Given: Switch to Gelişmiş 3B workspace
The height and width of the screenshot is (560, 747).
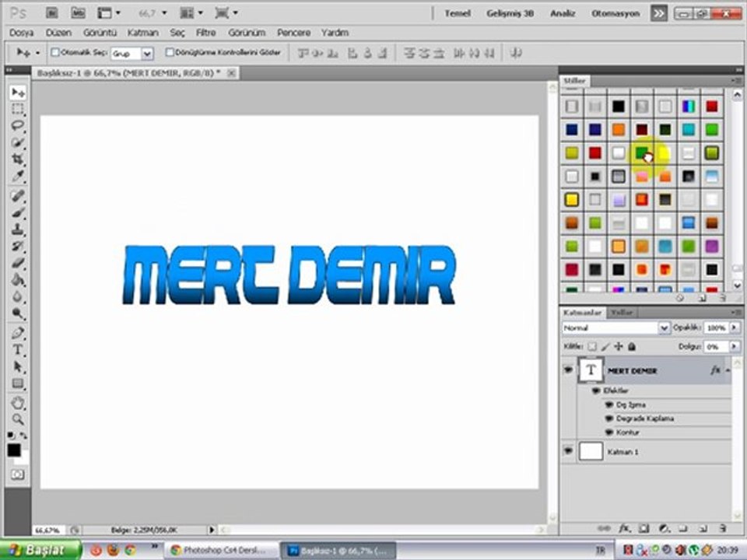Looking at the screenshot, I should (x=510, y=13).
